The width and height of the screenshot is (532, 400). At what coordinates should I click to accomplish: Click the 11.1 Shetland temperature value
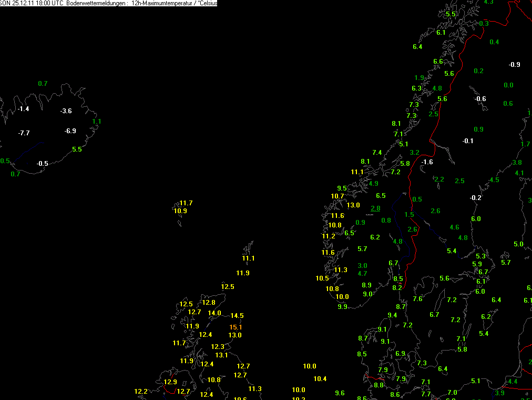(x=248, y=258)
